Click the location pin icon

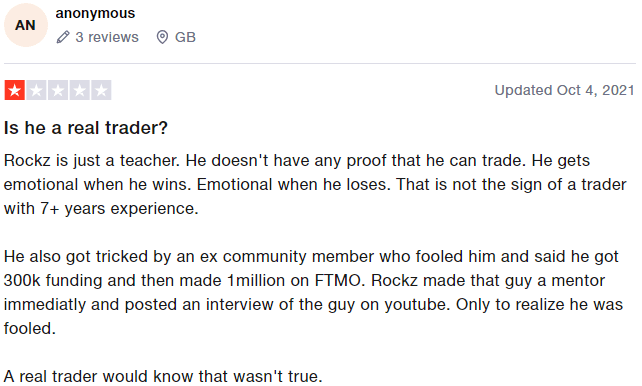[162, 37]
